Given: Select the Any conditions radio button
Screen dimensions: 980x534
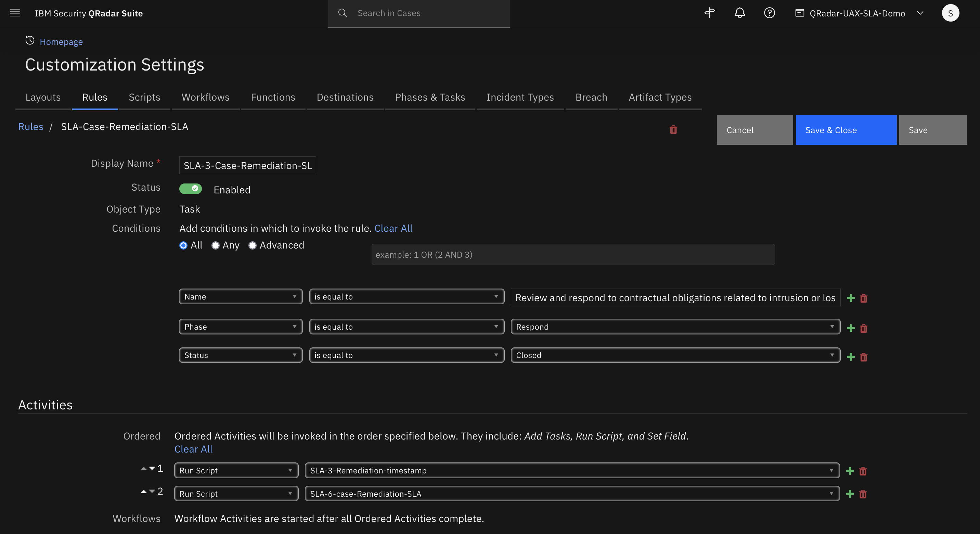Looking at the screenshot, I should pos(215,245).
